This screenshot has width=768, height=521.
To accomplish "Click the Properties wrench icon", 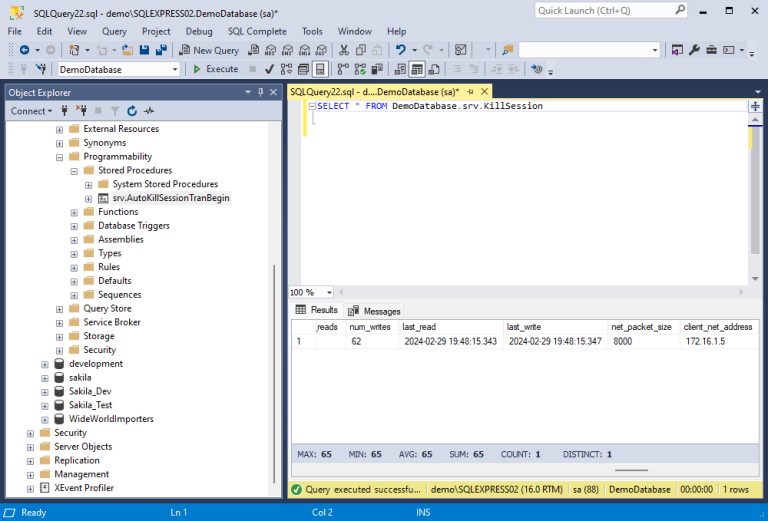I will tap(695, 50).
